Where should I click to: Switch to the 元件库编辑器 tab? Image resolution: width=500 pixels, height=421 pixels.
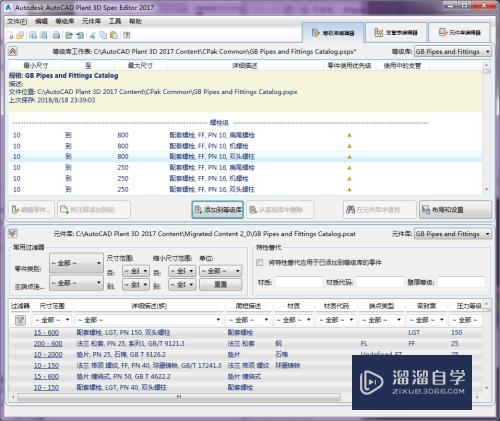click(x=460, y=33)
